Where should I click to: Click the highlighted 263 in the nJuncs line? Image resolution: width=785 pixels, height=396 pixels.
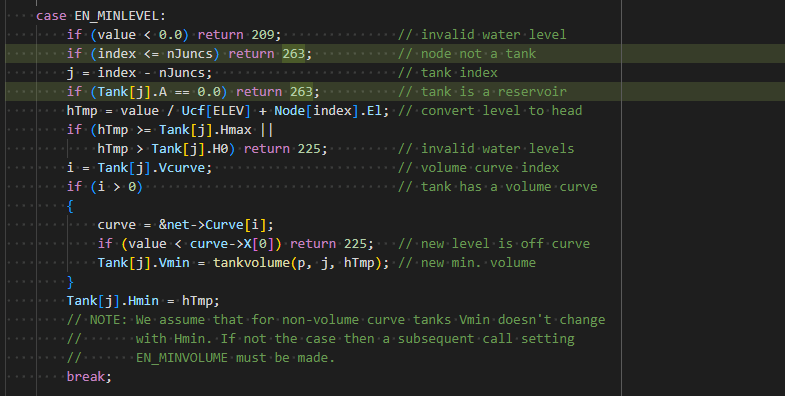pyautogui.click(x=293, y=54)
